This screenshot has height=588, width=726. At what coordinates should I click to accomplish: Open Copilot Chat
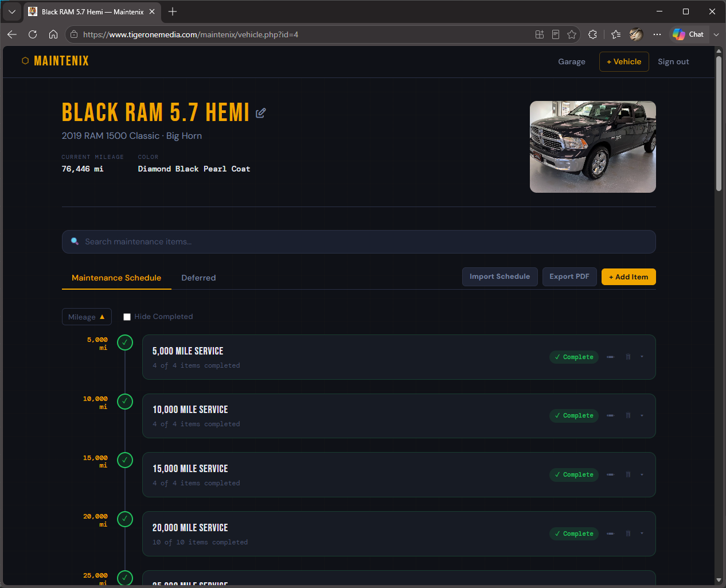pos(688,34)
